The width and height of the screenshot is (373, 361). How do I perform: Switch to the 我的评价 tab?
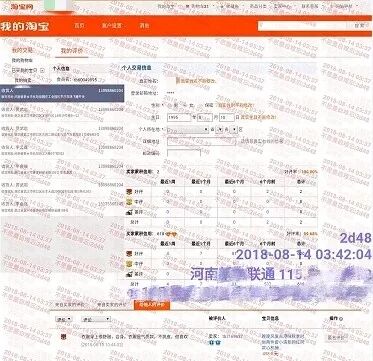pyautogui.click(x=71, y=51)
